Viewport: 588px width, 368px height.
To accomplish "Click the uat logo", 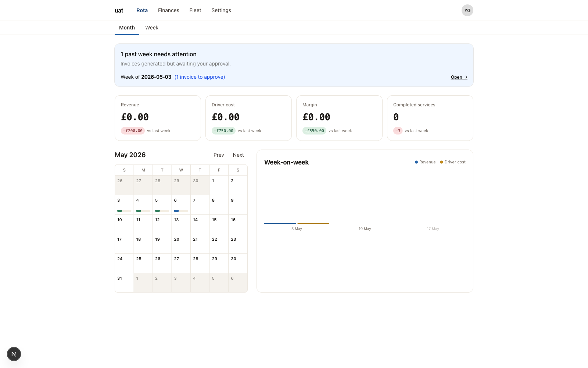I will (x=119, y=10).
